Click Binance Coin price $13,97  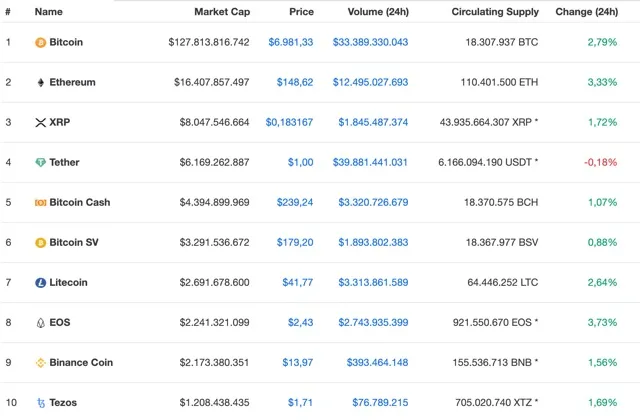298,362
